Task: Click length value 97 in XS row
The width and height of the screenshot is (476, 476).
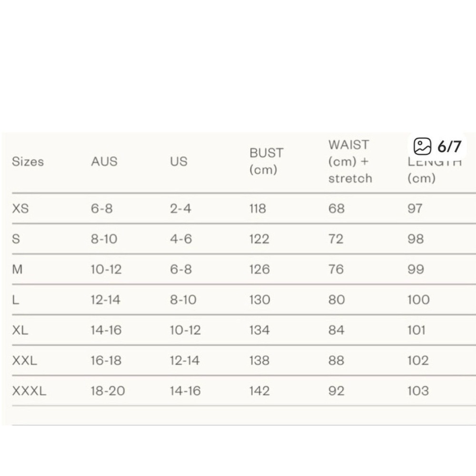Action: (x=415, y=208)
